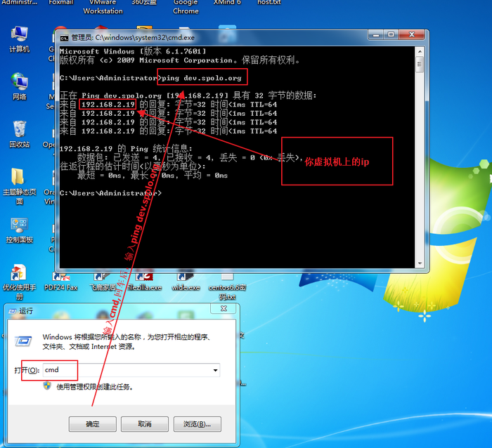Click 确定 button in Run dialog
The width and height of the screenshot is (492, 448).
(x=93, y=424)
